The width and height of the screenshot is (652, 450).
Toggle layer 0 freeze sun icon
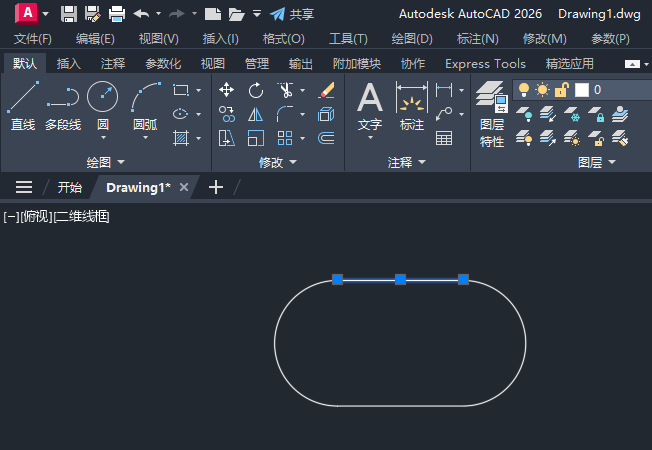pos(542,89)
